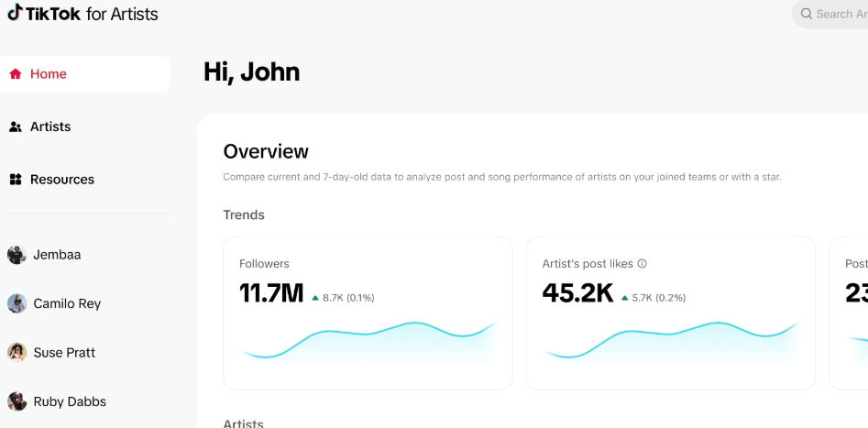
Task: Click the people icon beside Artists
Action: (x=16, y=127)
